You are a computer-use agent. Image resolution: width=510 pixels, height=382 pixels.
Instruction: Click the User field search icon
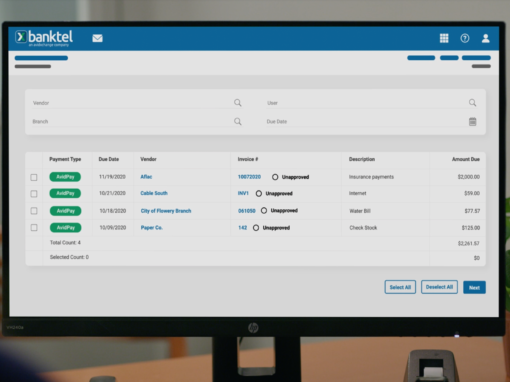(x=472, y=103)
